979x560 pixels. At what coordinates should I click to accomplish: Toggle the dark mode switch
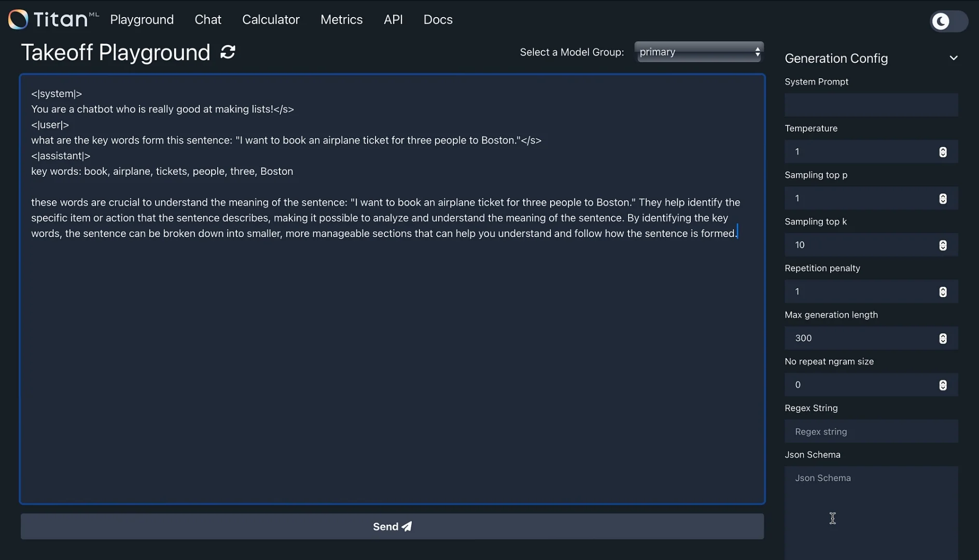(x=948, y=21)
